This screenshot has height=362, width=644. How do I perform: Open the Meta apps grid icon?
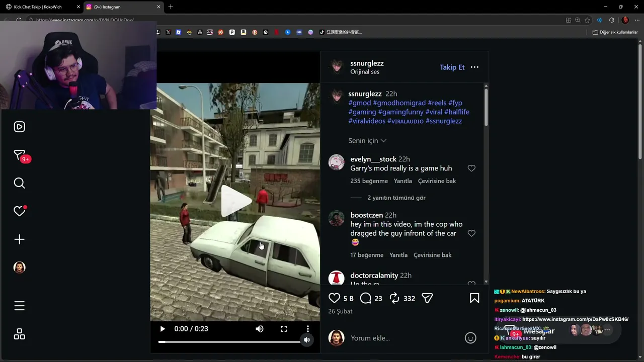pos(19,334)
